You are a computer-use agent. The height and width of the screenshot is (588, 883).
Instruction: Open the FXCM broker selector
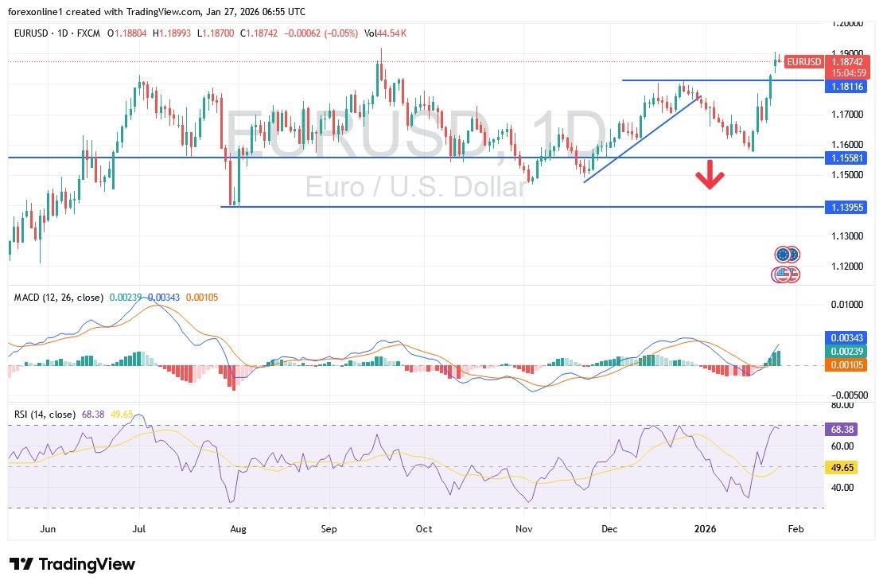pos(88,34)
